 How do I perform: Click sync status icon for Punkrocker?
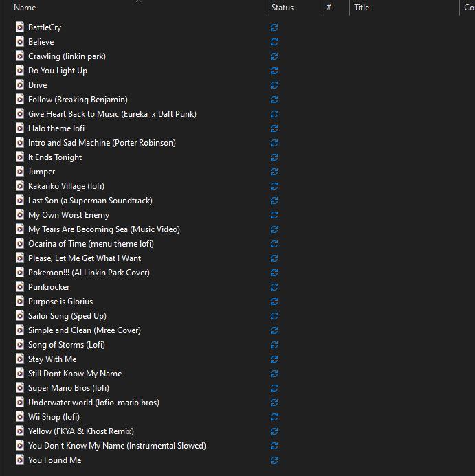[x=274, y=287]
